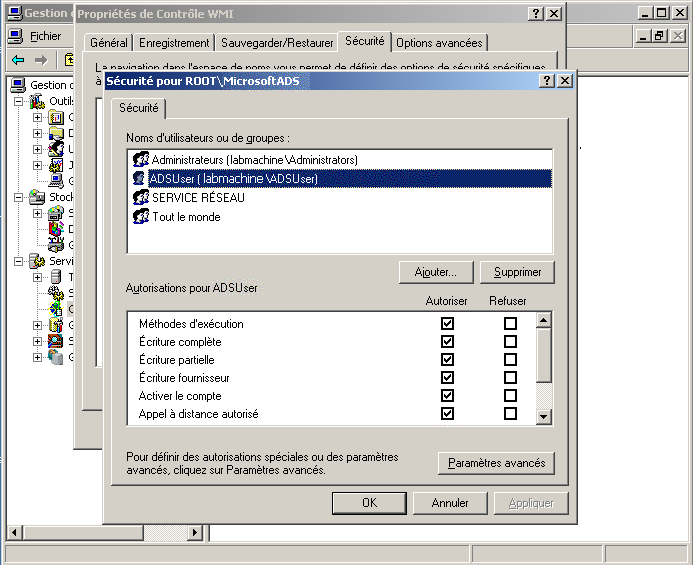The image size is (693, 565).
Task: Click the ADSUser user icon
Action: (x=139, y=178)
